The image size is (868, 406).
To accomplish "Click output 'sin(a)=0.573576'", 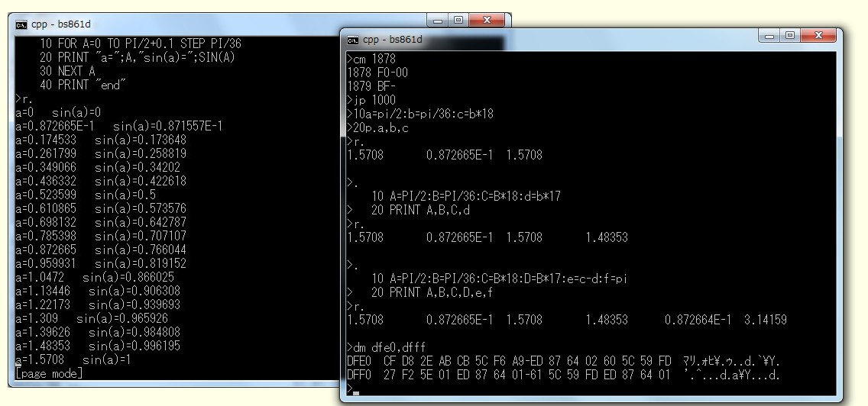I will point(141,208).
